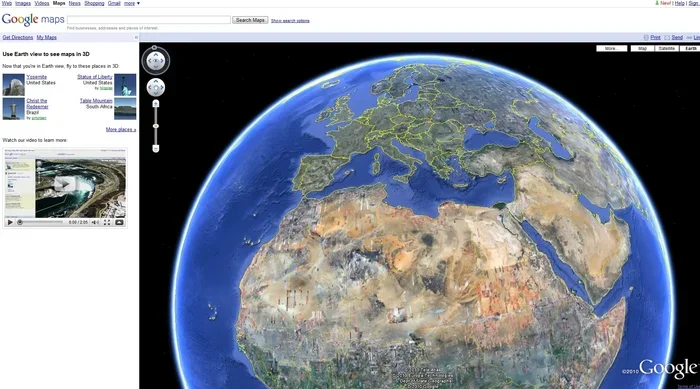Fly to Yosemite via its link
Screen dimensions: 700x389
37,77
